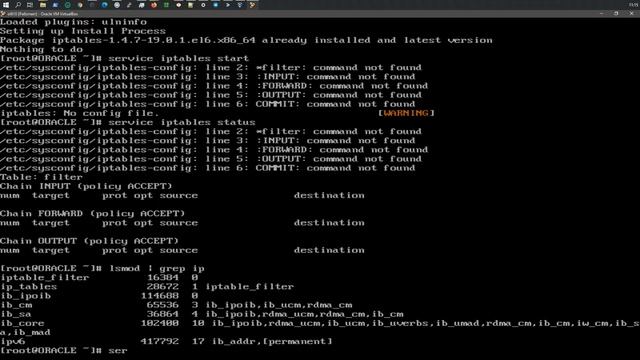Close the Oracle VM VirtualBox window
The image size is (640, 360).
(x=631, y=13)
